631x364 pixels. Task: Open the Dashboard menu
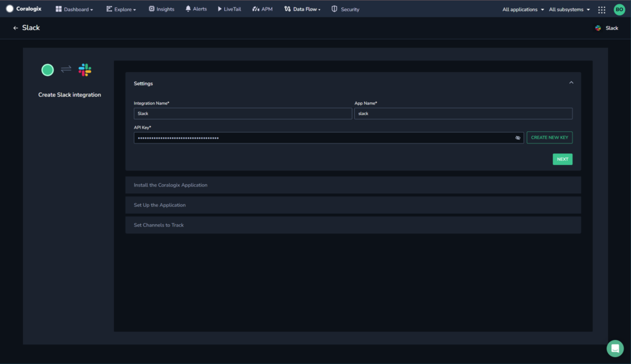tap(74, 9)
